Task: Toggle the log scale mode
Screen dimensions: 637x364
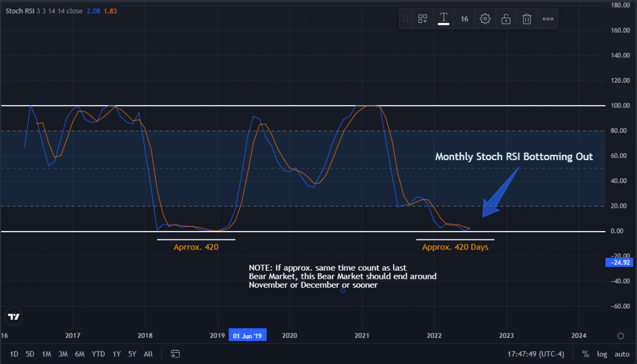Action: 602,354
